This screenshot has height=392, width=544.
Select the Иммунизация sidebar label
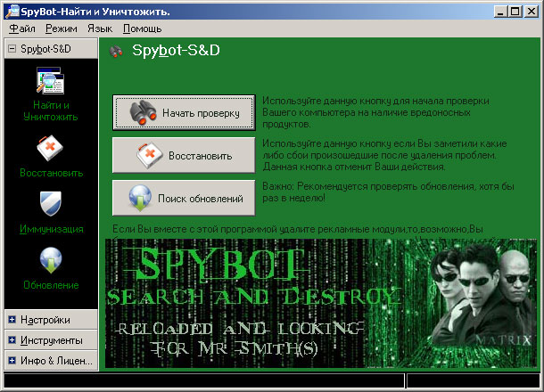point(52,229)
